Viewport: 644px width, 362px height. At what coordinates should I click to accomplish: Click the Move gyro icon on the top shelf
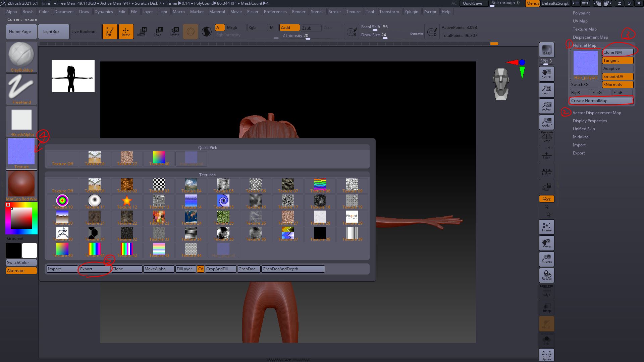tap(142, 31)
